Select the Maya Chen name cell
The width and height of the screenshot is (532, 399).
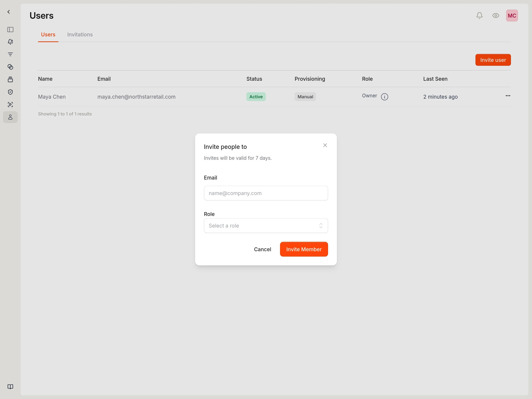pos(52,97)
